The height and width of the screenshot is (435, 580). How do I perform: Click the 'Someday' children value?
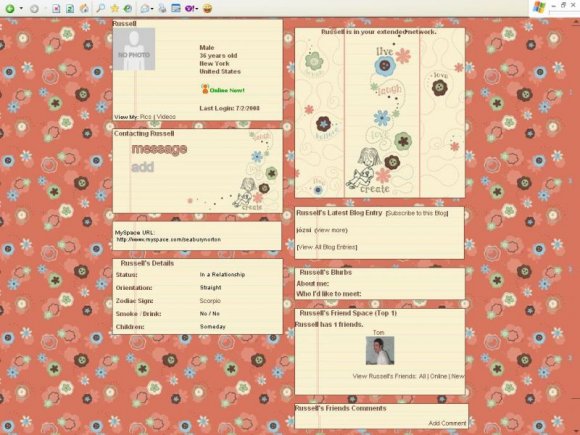[213, 327]
